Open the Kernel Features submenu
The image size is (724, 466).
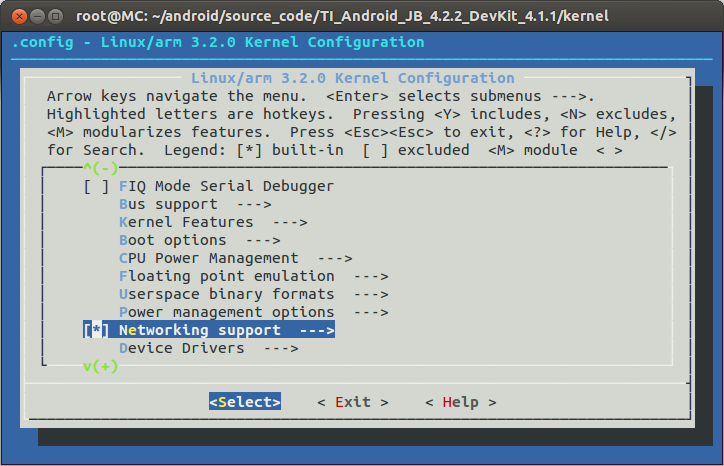click(213, 223)
